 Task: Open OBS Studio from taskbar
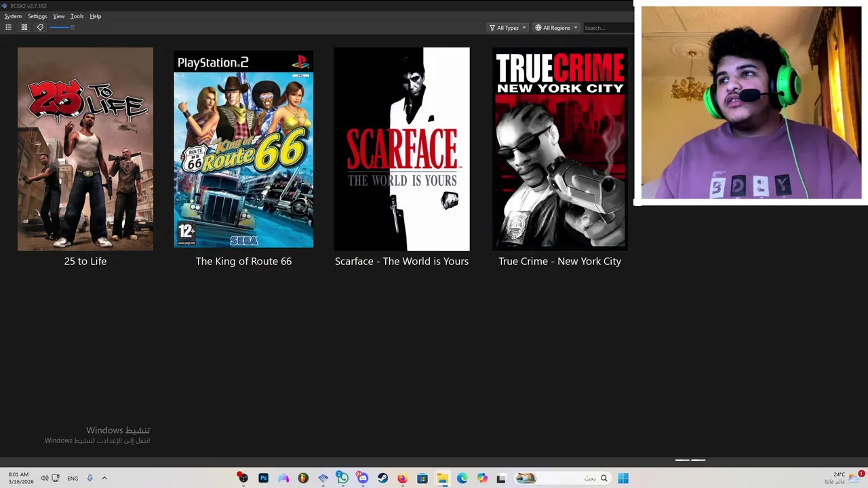point(243,479)
